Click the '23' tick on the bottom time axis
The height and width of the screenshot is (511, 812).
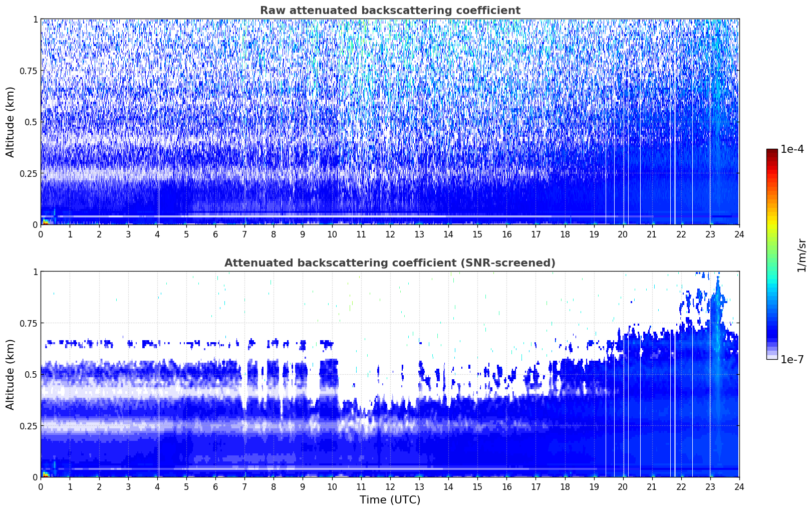coord(710,487)
